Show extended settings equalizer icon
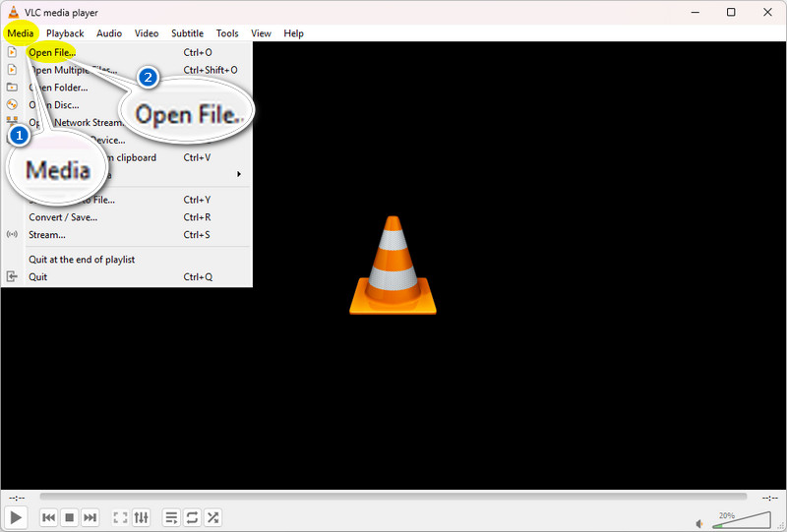Screen dimensions: 787x532 (x=142, y=517)
